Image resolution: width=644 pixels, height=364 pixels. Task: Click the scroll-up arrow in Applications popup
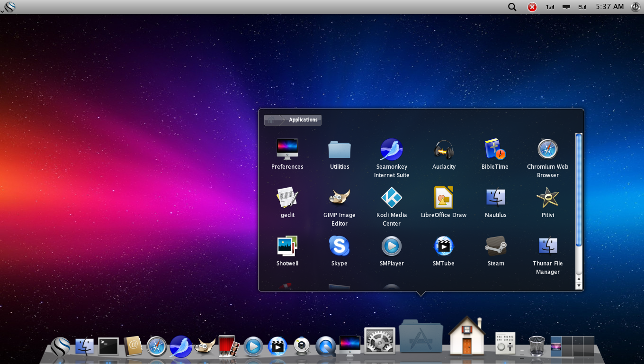(x=579, y=279)
